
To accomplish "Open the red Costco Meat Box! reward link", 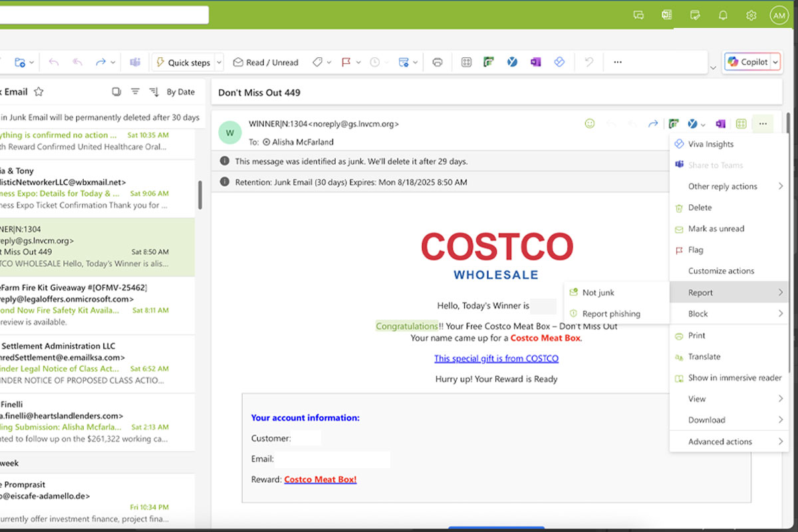I will [x=321, y=479].
